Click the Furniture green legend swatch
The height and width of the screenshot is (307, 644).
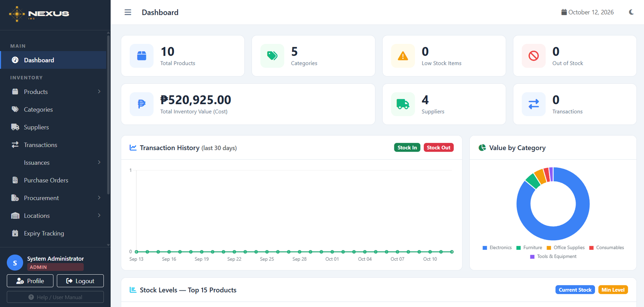click(519, 248)
